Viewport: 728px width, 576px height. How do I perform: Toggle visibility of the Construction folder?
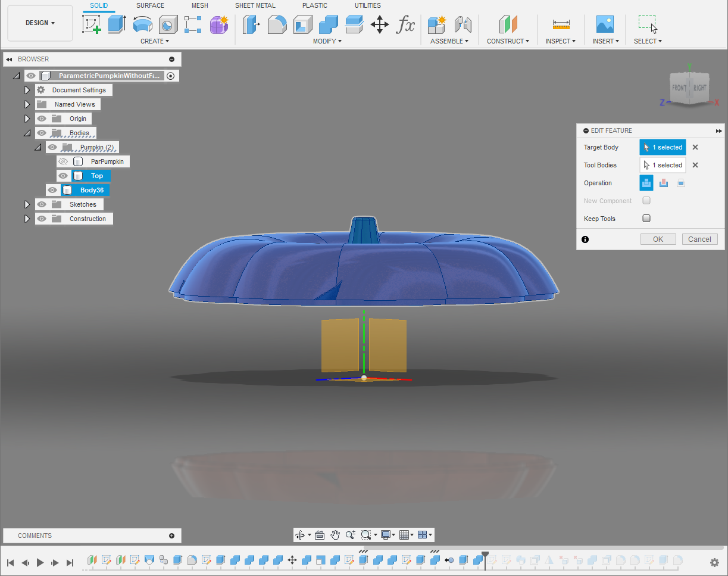pyautogui.click(x=42, y=219)
